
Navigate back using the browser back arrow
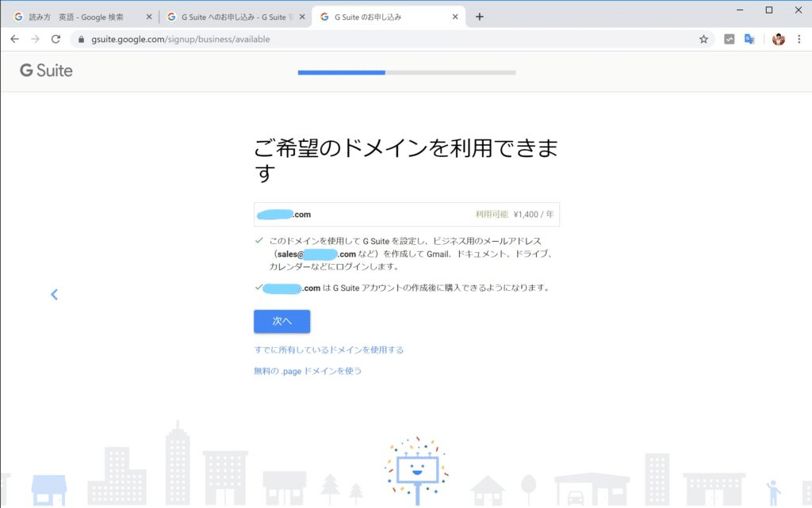(x=14, y=38)
